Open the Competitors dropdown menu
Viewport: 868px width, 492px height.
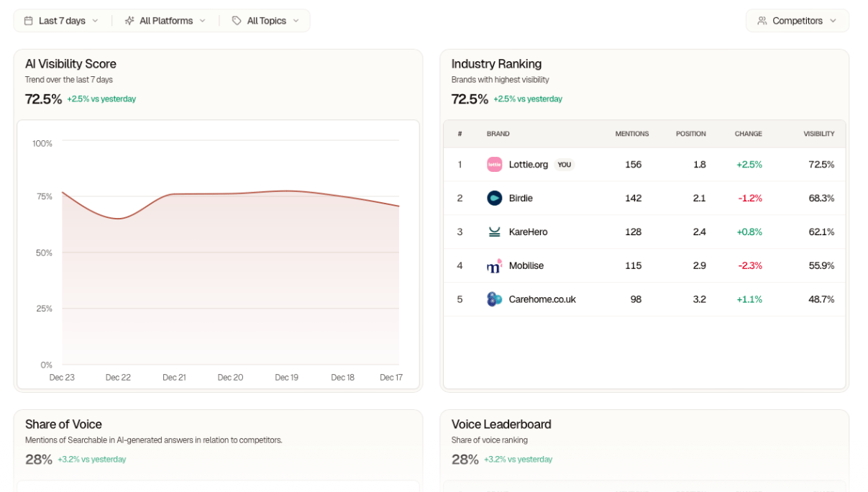pyautogui.click(x=797, y=21)
